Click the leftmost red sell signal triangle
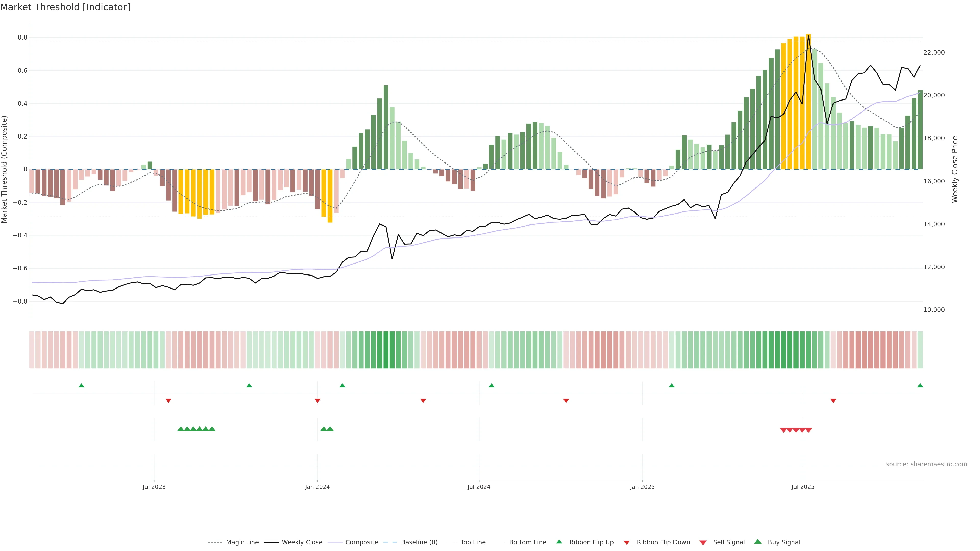The height and width of the screenshot is (551, 980). click(783, 430)
